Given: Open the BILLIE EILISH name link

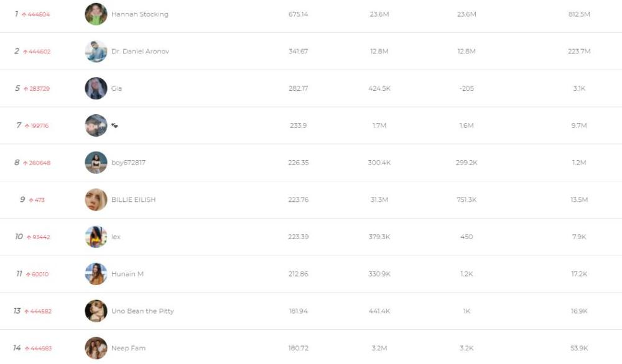Looking at the screenshot, I should click(133, 199).
